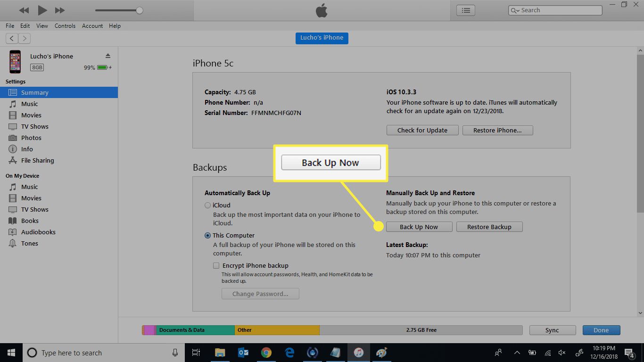The image size is (644, 362).
Task: Open the notification center icon
Action: [629, 353]
